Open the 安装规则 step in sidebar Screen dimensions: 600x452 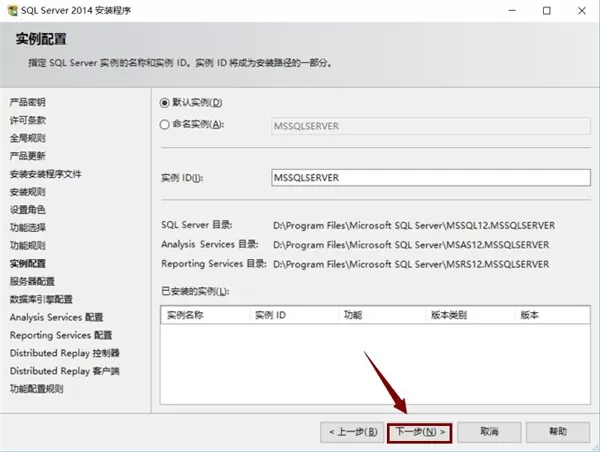coord(28,192)
